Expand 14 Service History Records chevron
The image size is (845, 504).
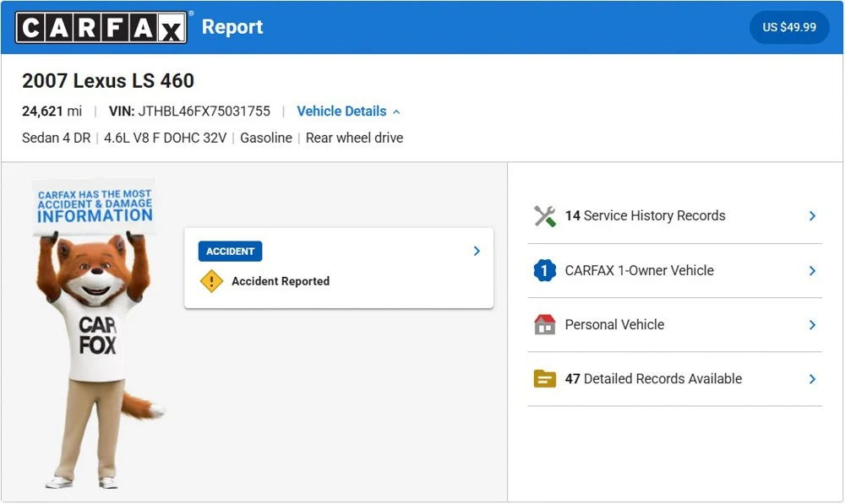click(812, 216)
